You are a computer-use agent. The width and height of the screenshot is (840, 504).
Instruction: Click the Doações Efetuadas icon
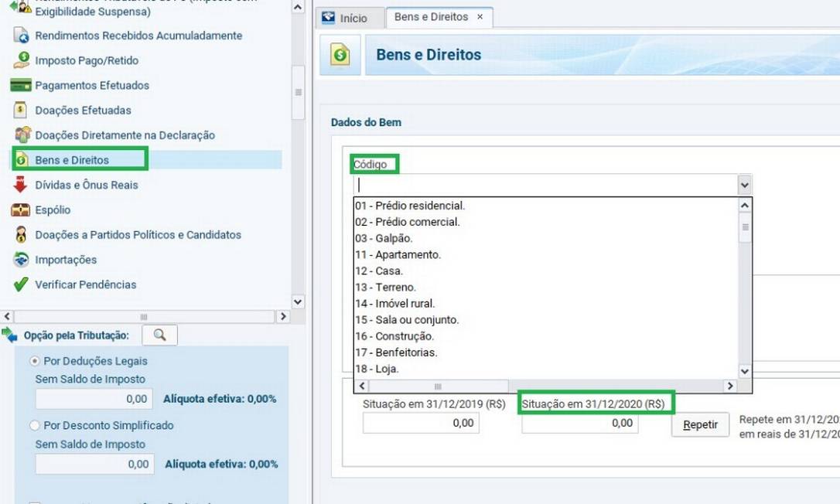pyautogui.click(x=22, y=111)
